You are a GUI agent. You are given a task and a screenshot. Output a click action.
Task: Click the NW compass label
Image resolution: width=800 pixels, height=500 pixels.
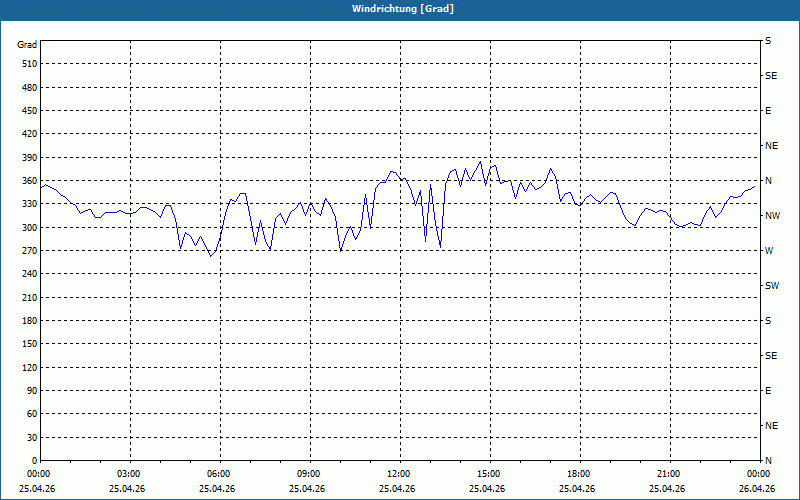[772, 216]
